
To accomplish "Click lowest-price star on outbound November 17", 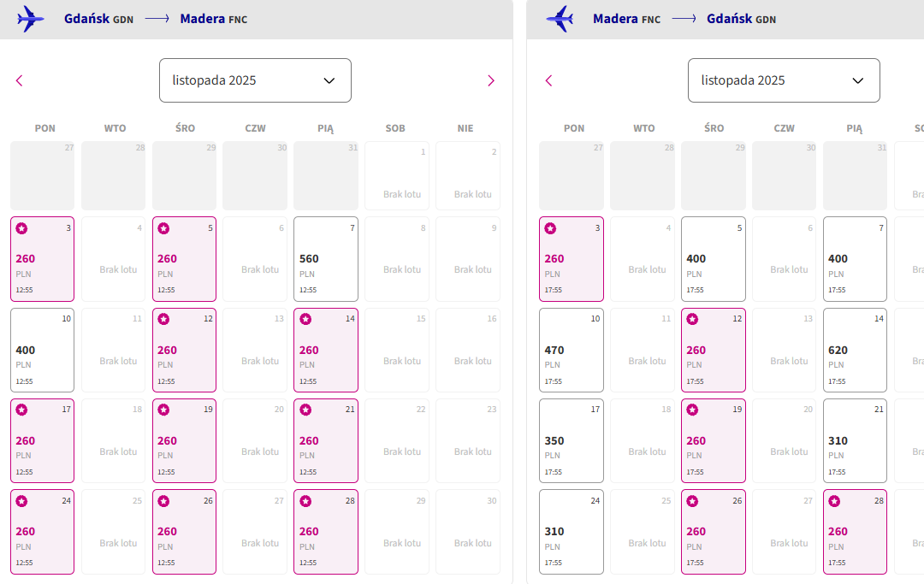I will (x=21, y=410).
